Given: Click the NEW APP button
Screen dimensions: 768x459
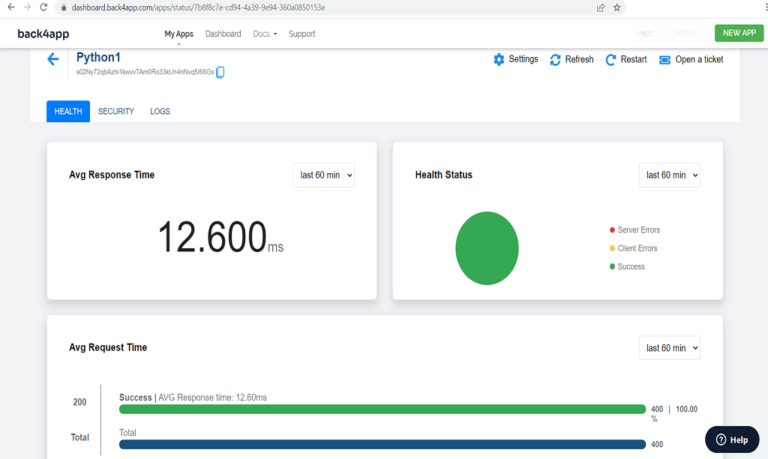Looking at the screenshot, I should tap(739, 33).
